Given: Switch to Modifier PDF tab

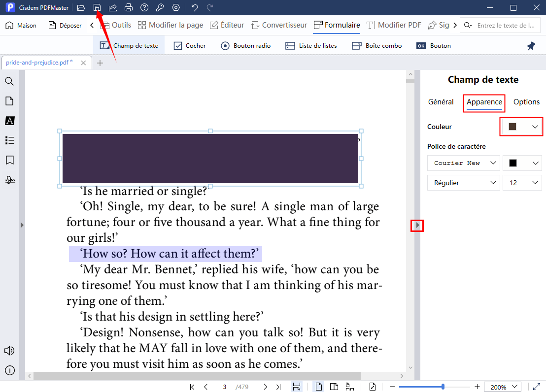Looking at the screenshot, I should [x=394, y=25].
